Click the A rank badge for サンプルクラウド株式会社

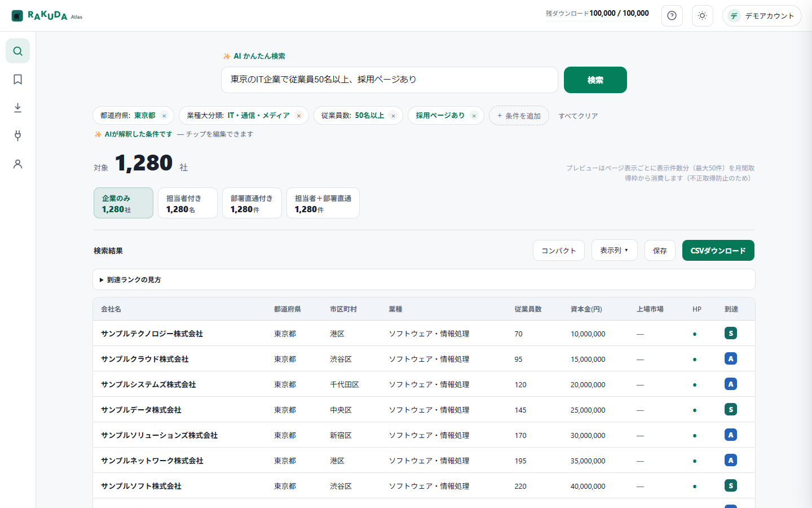click(731, 358)
